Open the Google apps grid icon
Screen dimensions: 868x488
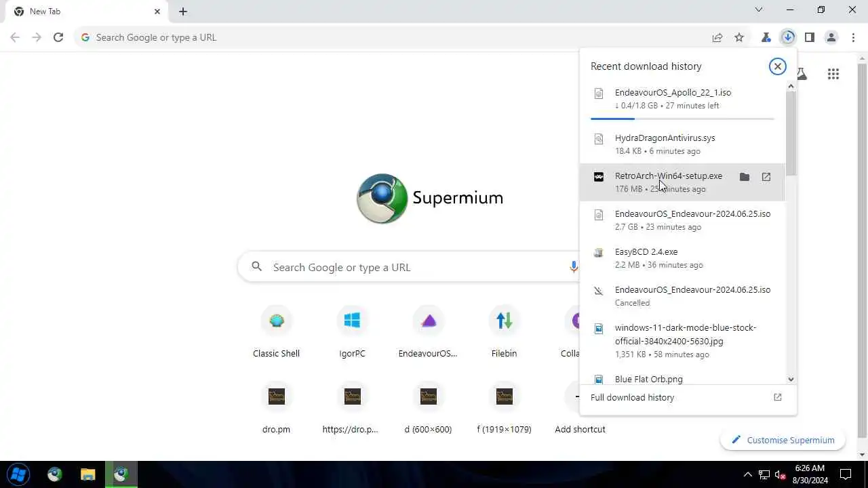[833, 74]
